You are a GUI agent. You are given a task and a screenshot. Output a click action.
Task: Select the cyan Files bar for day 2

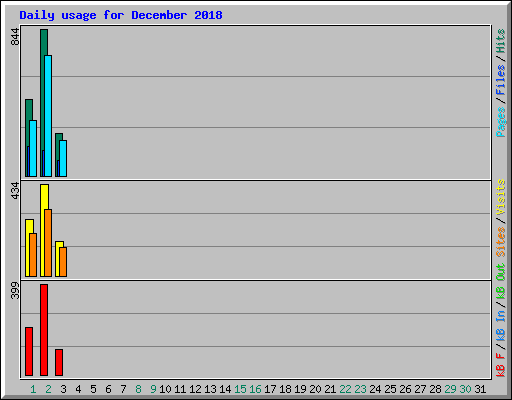48,116
